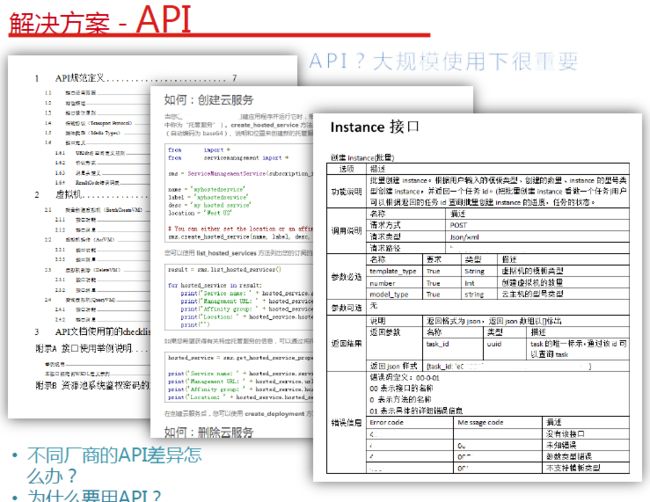The image size is (650, 502).
Task: Open the 'Instance 接口' document page thumbnail
Action: [477, 297]
